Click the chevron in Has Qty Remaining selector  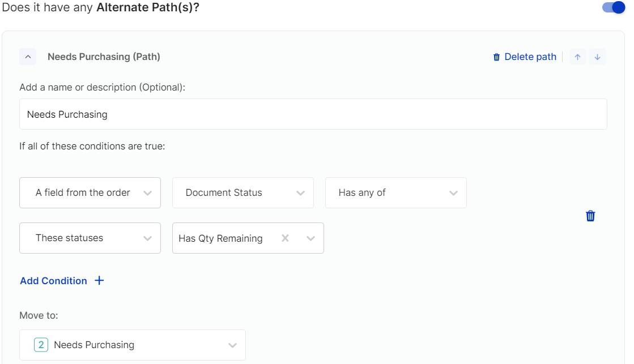(x=310, y=238)
